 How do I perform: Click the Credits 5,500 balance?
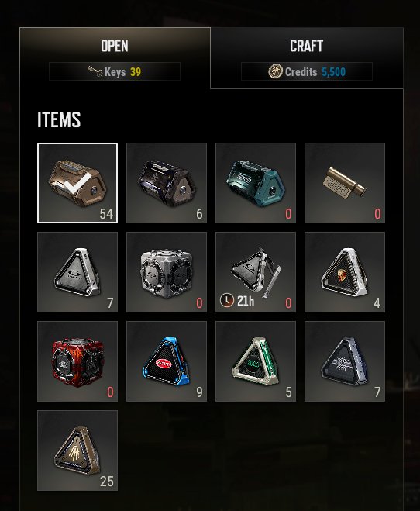point(307,71)
